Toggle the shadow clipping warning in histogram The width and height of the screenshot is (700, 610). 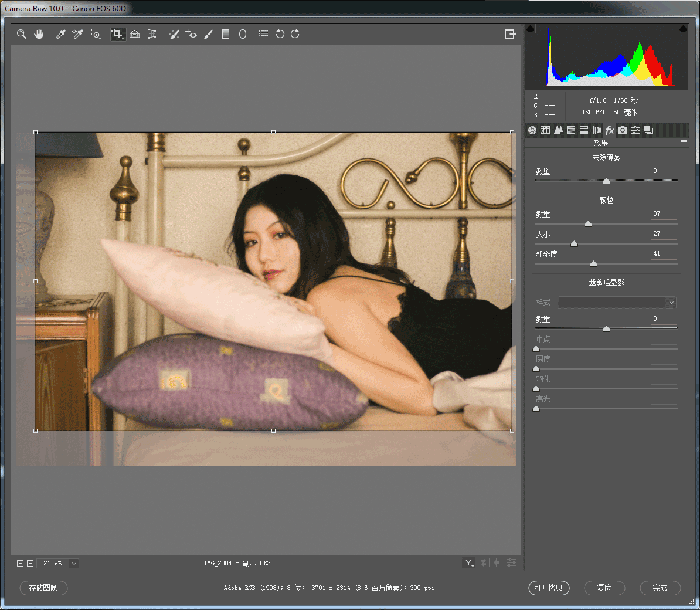click(x=531, y=29)
